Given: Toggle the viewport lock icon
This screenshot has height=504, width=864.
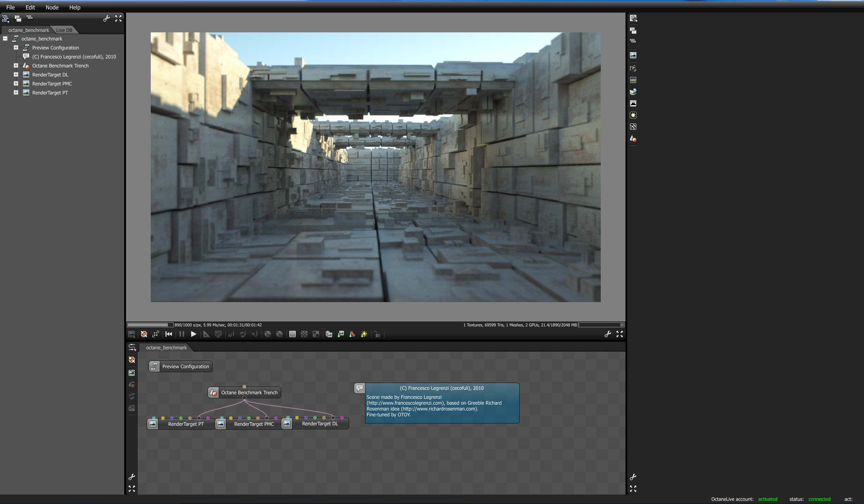Looking at the screenshot, I should point(377,334).
